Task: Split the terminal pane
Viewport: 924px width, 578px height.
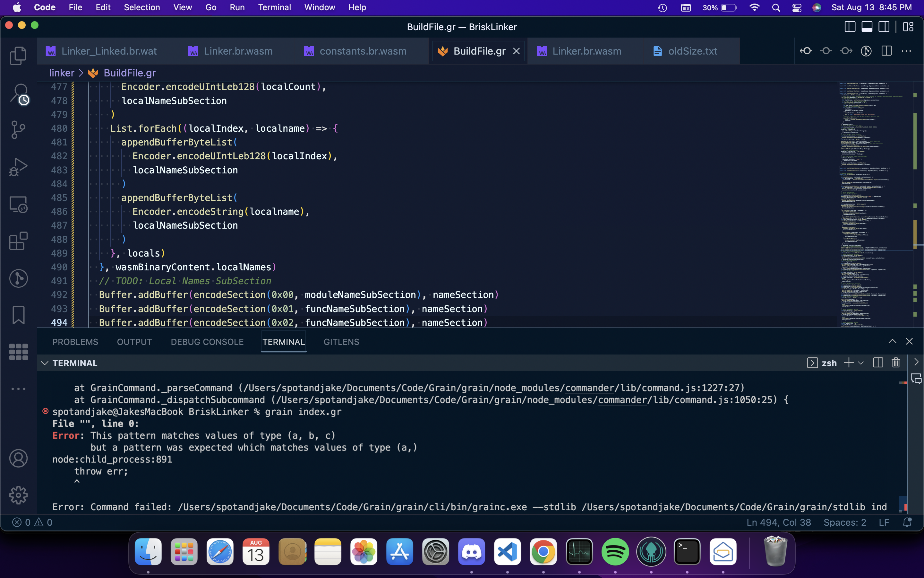Action: tap(878, 363)
